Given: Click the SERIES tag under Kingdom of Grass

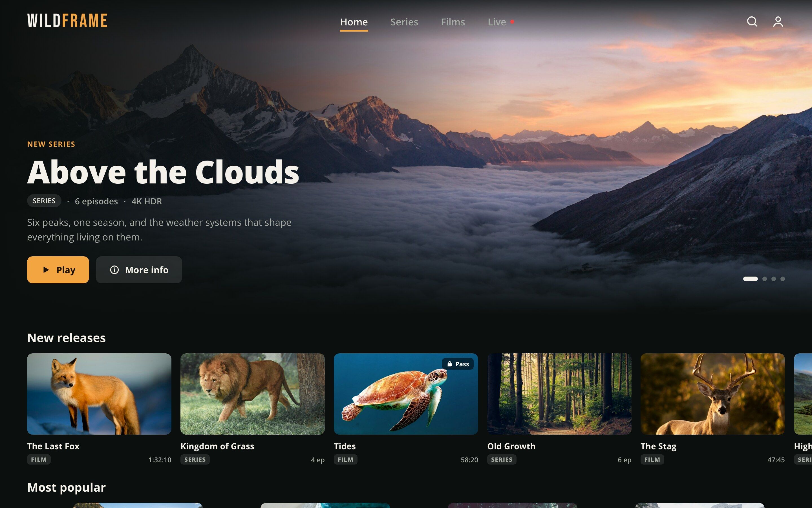Looking at the screenshot, I should click(x=195, y=460).
